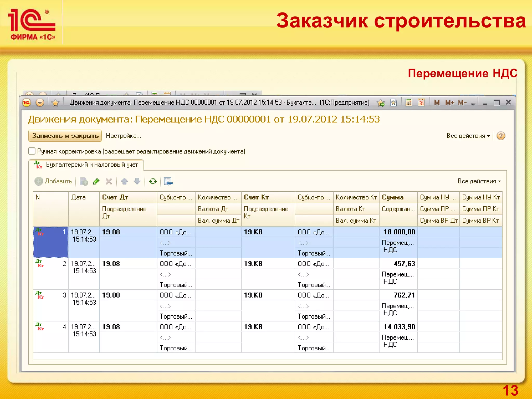532x399 pixels.
Task: Open help with the question mark icon
Action: 501,136
